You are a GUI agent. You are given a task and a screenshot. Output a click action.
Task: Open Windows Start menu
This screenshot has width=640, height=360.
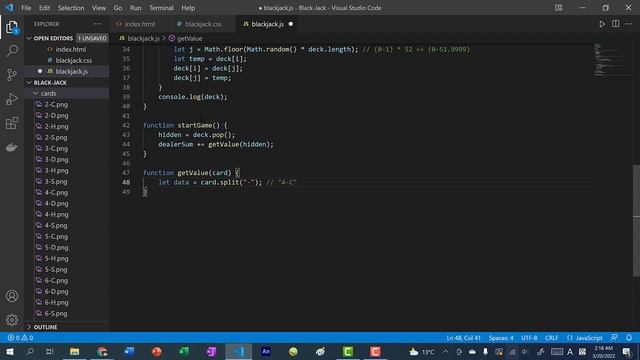coord(9,351)
